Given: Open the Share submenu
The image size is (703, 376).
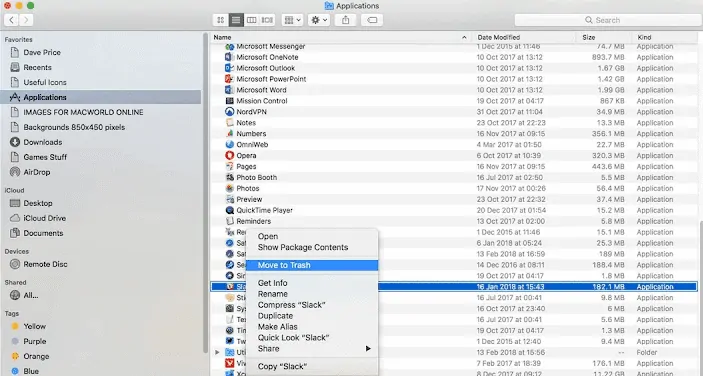Looking at the screenshot, I should [x=312, y=349].
